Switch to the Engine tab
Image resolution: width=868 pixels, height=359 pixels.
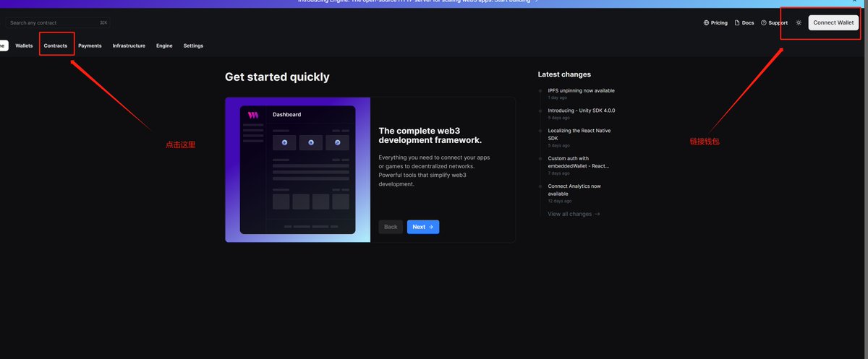click(x=164, y=46)
